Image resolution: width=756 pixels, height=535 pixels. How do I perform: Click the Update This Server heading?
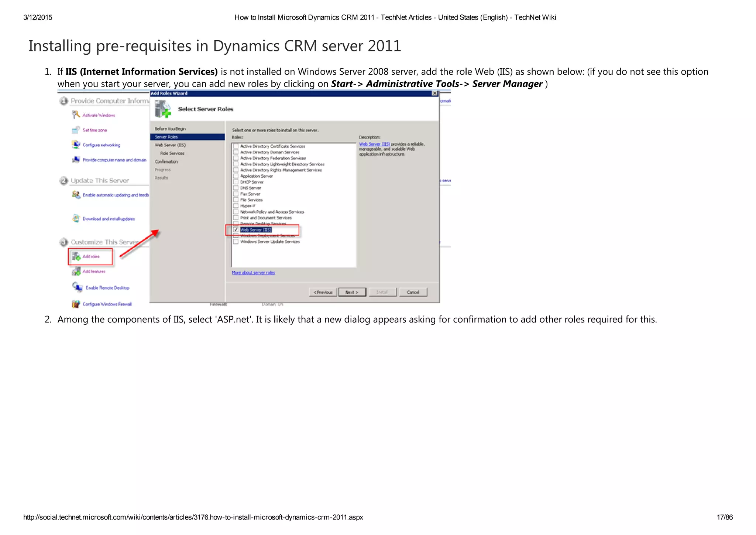pyautogui.click(x=100, y=180)
